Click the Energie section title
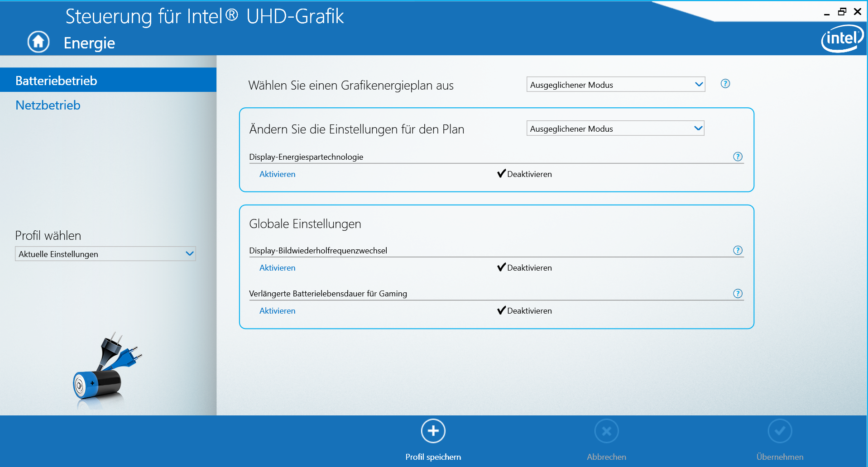 (x=89, y=43)
